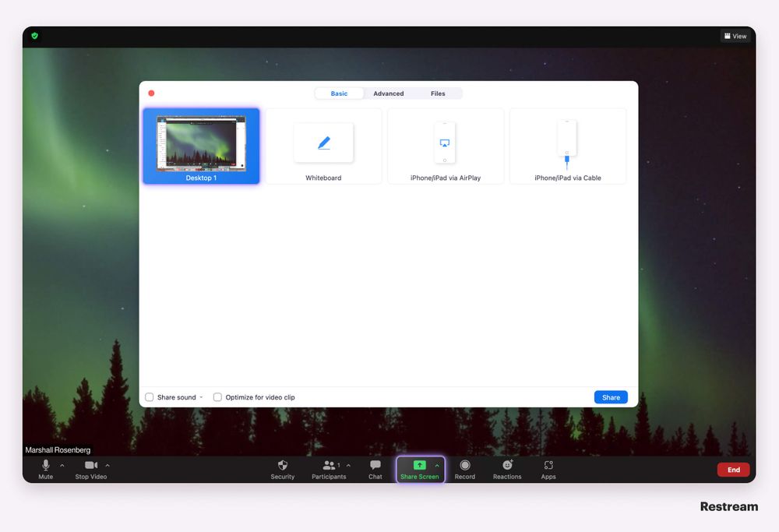This screenshot has width=779, height=532.
Task: Mute the microphone
Action: point(44,469)
